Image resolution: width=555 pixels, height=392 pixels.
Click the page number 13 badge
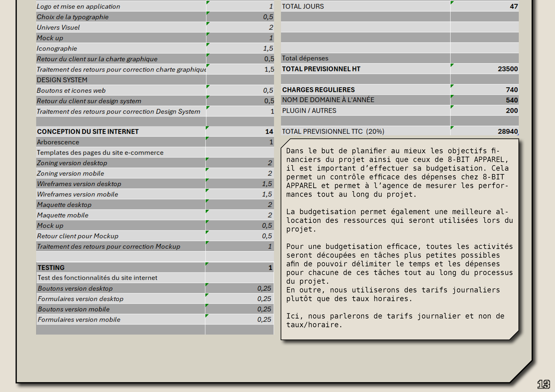pyautogui.click(x=543, y=384)
